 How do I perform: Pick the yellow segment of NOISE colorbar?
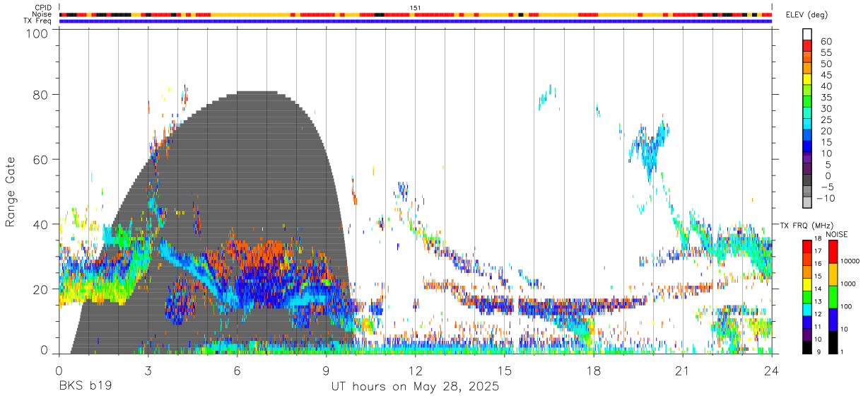[x=832, y=274]
